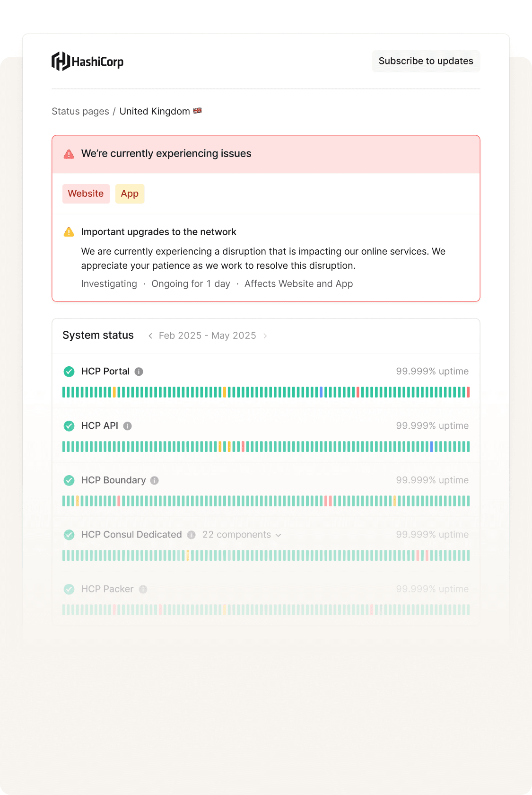The width and height of the screenshot is (532, 795).
Task: Select the Website filter tag
Action: 86,194
